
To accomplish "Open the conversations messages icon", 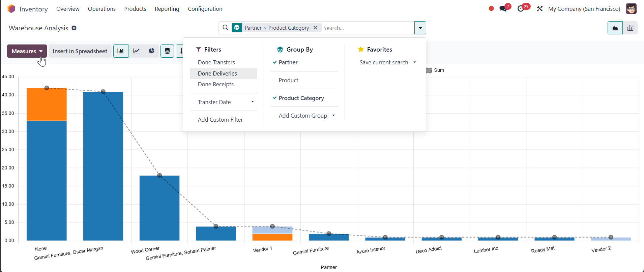I will [503, 9].
